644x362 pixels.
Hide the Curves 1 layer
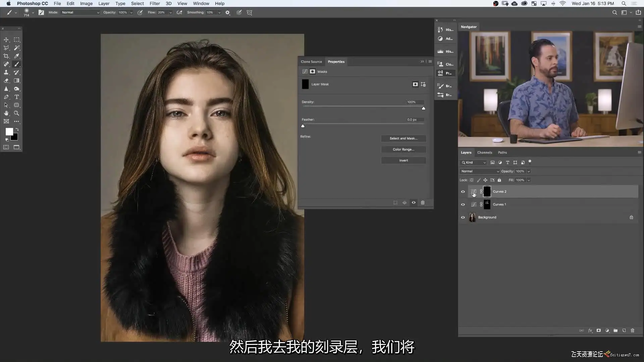tap(463, 204)
